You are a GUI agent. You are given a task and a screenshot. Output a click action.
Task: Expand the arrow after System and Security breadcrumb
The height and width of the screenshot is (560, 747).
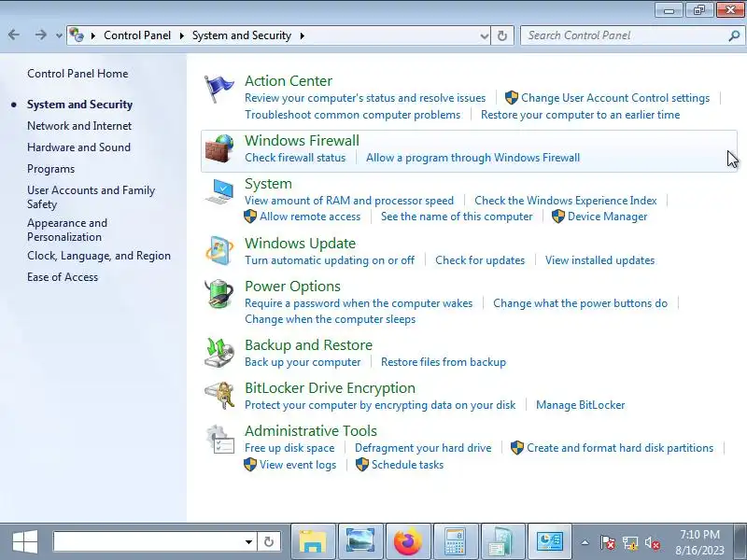302,35
